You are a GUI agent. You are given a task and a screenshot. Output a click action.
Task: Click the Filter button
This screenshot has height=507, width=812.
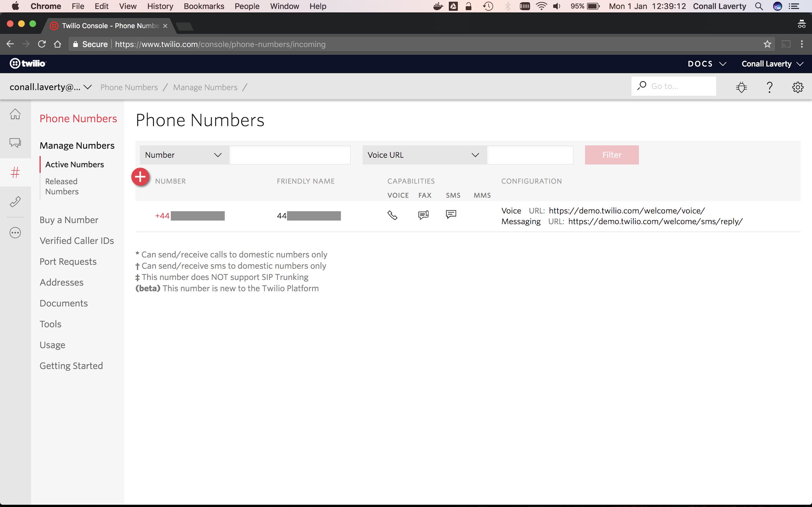pos(612,155)
